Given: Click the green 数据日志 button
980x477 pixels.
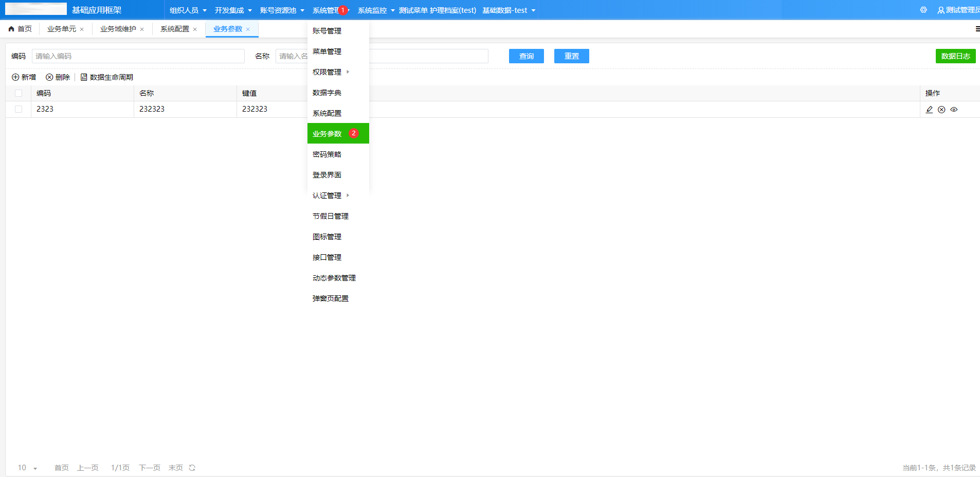Looking at the screenshot, I should pyautogui.click(x=955, y=56).
